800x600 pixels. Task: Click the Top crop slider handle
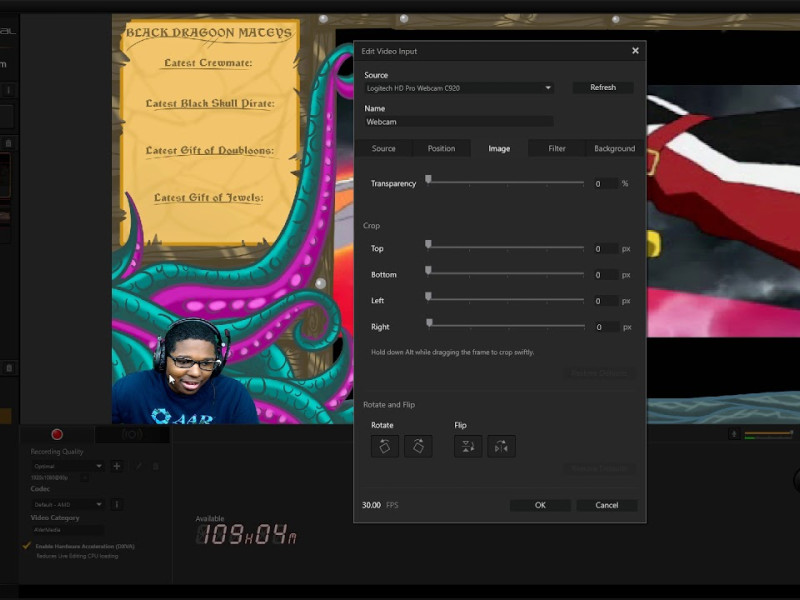pyautogui.click(x=429, y=244)
